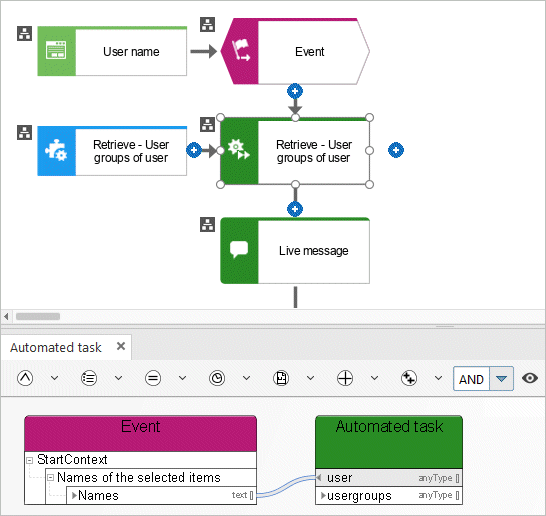Image resolution: width=546 pixels, height=516 pixels.
Task: Click the AND operator button
Action: [x=471, y=378]
